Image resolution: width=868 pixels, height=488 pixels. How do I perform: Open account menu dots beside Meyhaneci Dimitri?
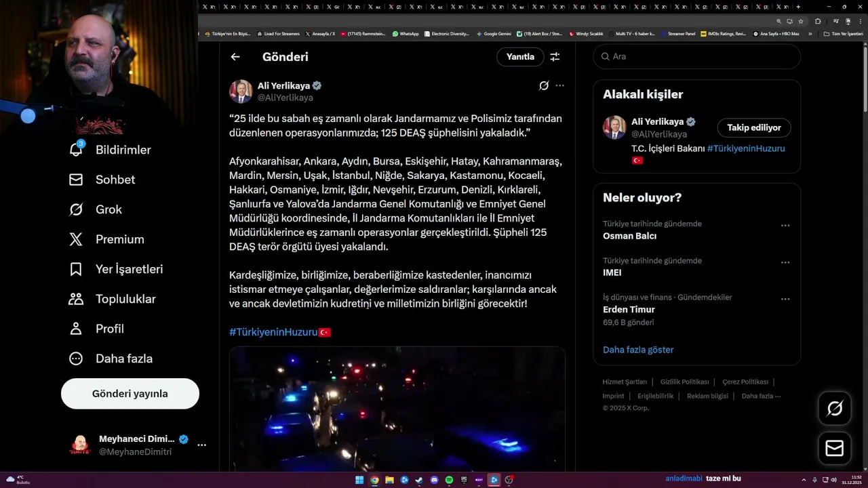point(201,445)
